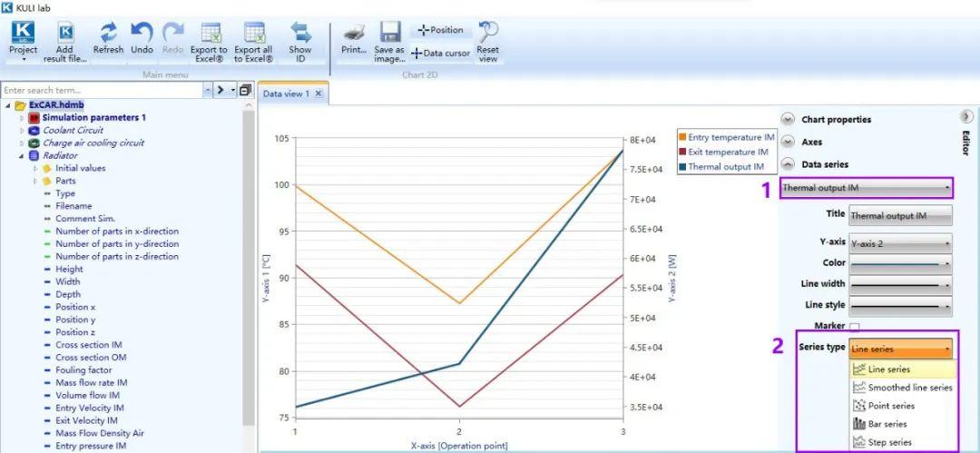Enable the Marker checkbox
Screen dimensions: 980x453
tap(855, 327)
